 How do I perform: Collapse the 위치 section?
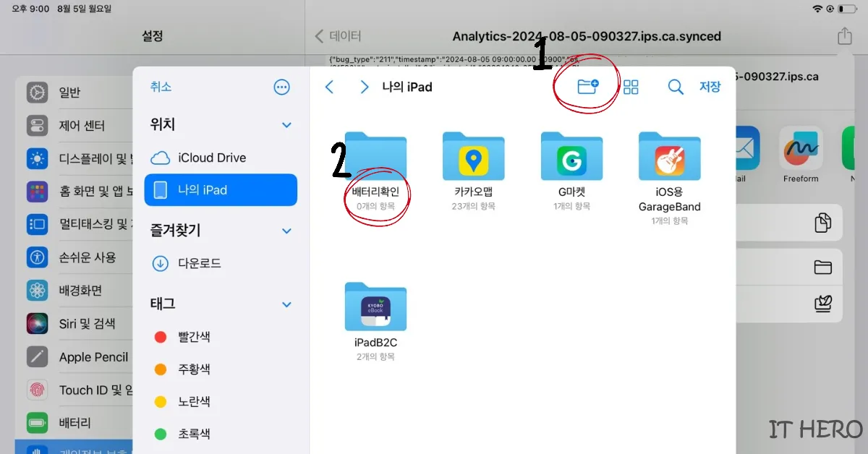point(286,125)
